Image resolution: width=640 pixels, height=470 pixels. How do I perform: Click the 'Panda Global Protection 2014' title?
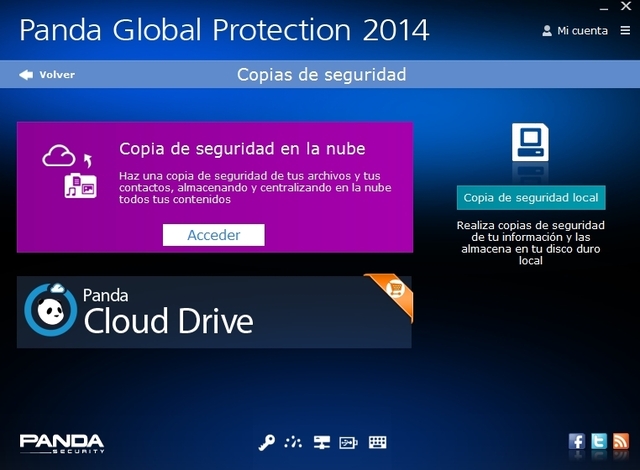tap(224, 30)
